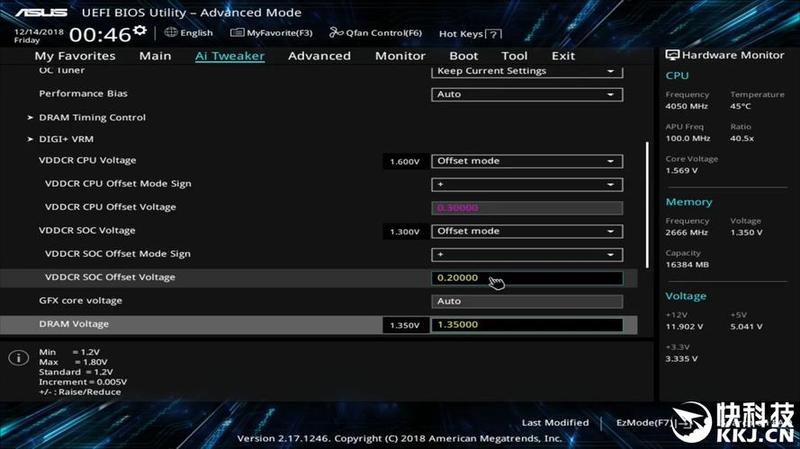The image size is (800, 449).
Task: Click the settings gear next to clock
Action: click(140, 31)
